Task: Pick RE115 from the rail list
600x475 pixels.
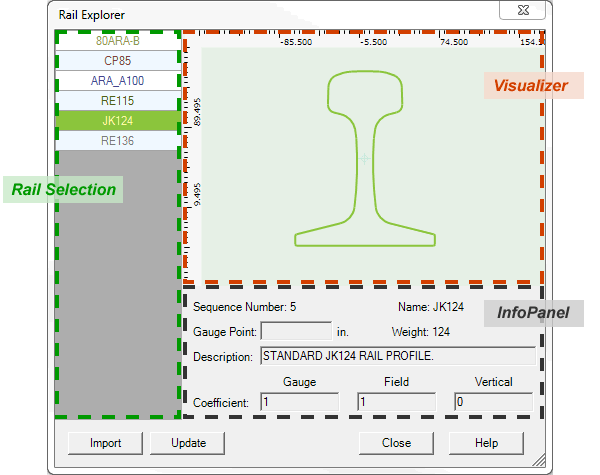Action: [117, 101]
